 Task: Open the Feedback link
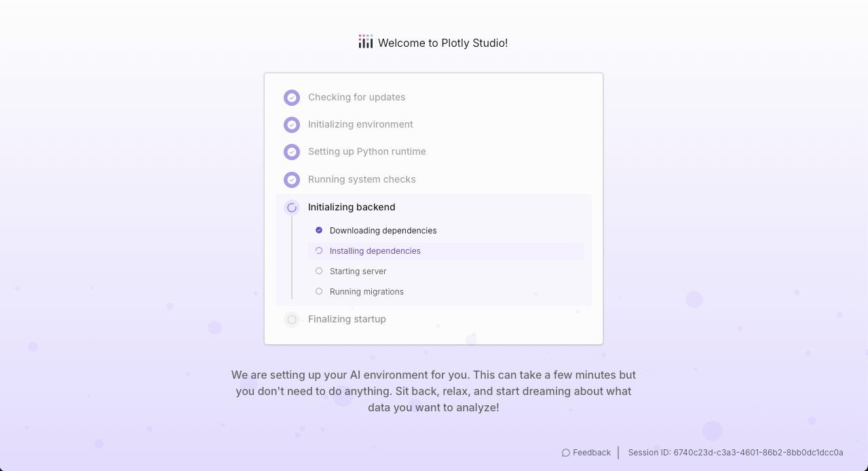coord(586,453)
